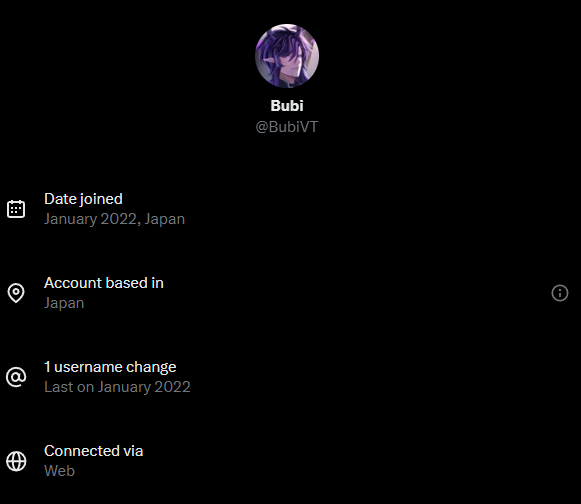Screen dimensions: 581x504
Task: Click the Web connection value
Action: [59, 471]
